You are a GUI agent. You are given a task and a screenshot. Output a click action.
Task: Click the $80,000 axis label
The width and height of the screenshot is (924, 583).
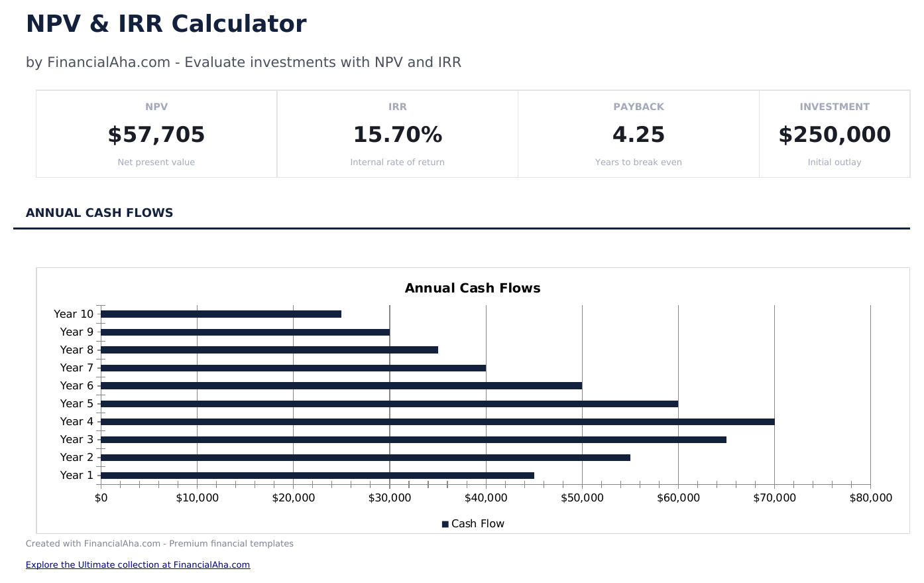tap(870, 498)
